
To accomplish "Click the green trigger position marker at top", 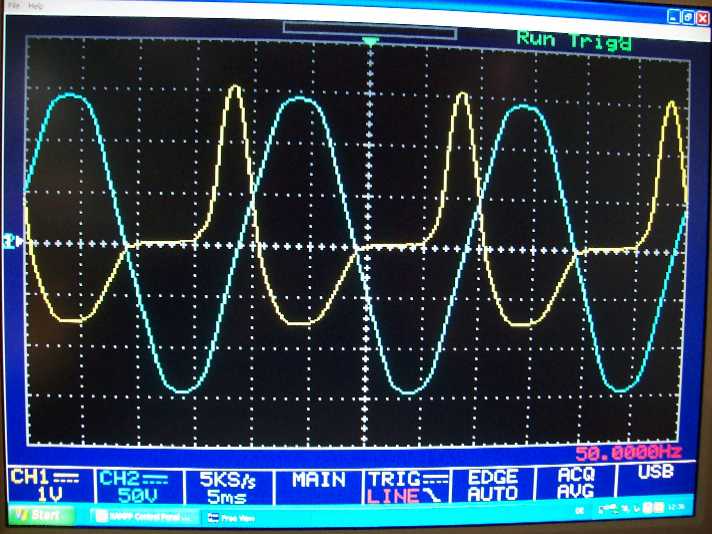I will click(x=371, y=42).
